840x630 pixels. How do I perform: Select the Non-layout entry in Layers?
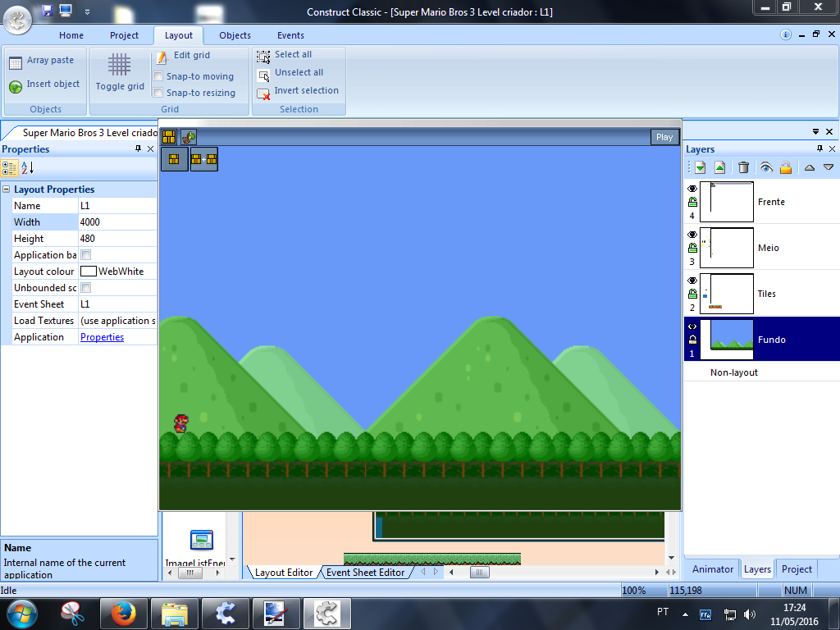coord(734,373)
